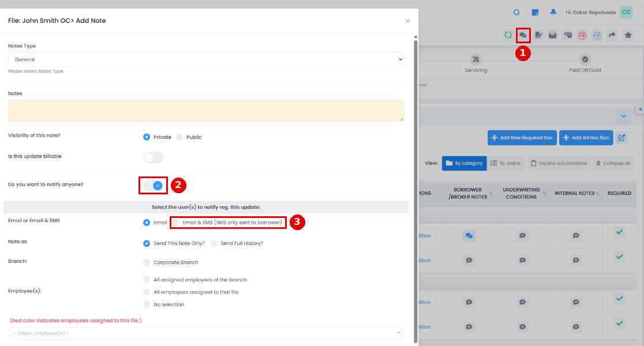Open the chat bubbles notes icon in the toolbar
The image size is (644, 346).
523,35
